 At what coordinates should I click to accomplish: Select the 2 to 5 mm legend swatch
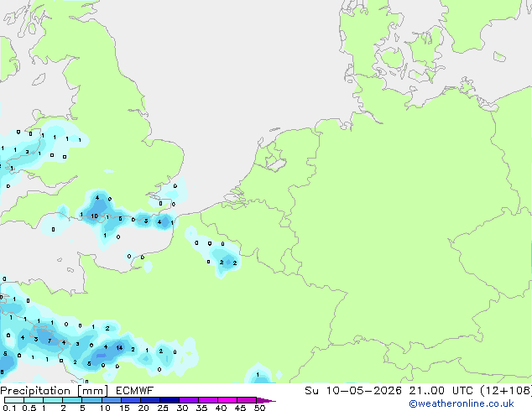tap(72, 400)
